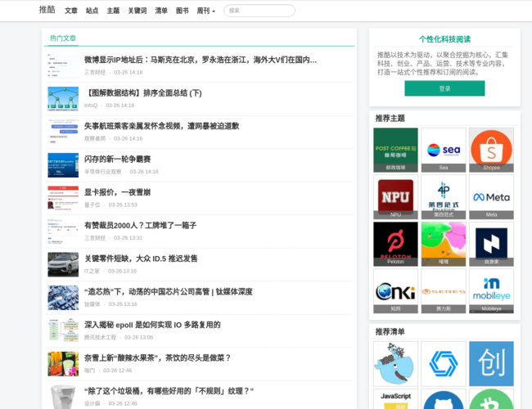Click the 半导体行业观察 source label
This screenshot has height=409, width=532.
(103, 172)
